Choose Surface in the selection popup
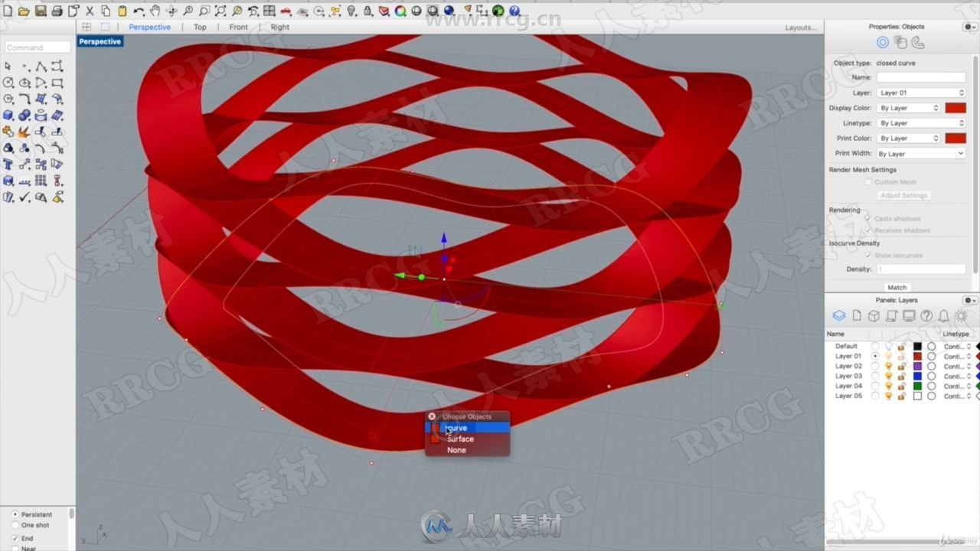The image size is (980, 551). [467, 439]
